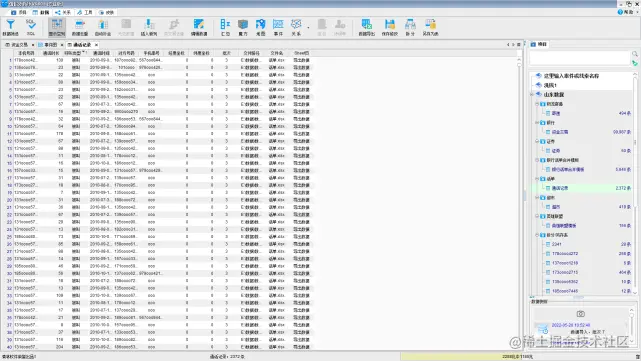Open the 项目 ribbon tab
The height and width of the screenshot is (361, 641).
click(19, 12)
